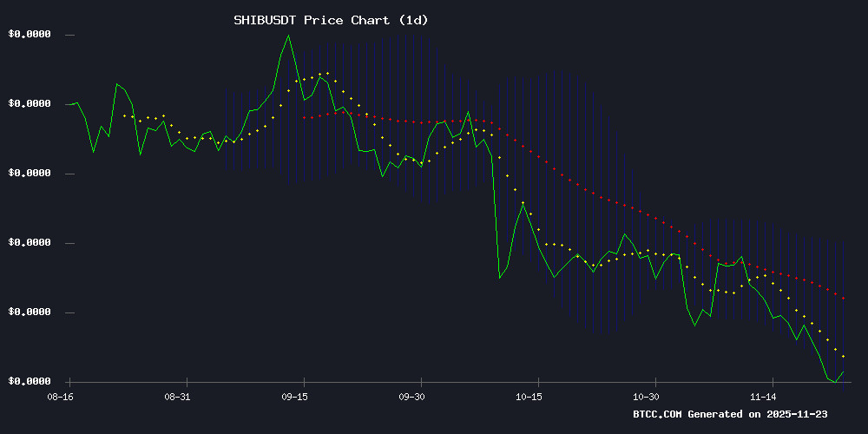868x434 pixels.
Task: Open the BTCC.COM watermark link
Action: (658, 415)
